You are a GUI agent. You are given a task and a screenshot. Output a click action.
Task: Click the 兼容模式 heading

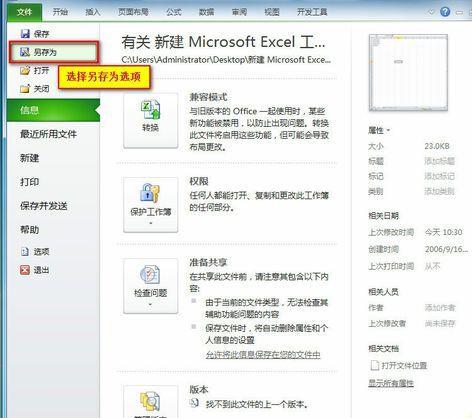coord(208,97)
